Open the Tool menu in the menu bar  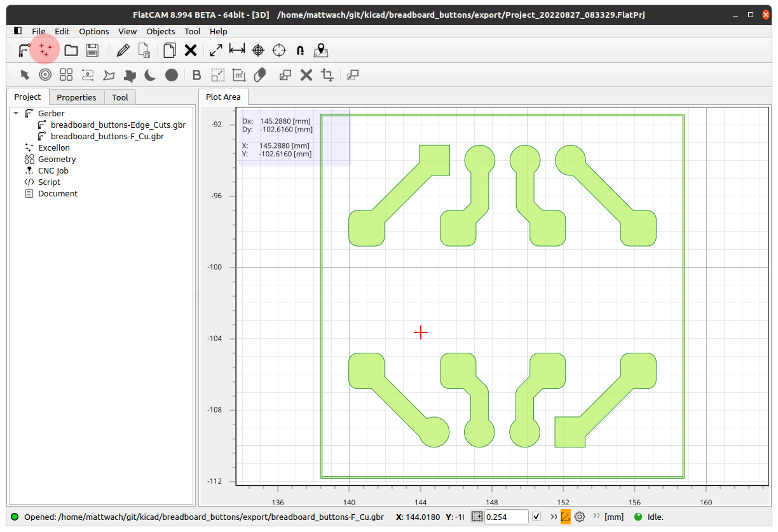pyautogui.click(x=193, y=31)
